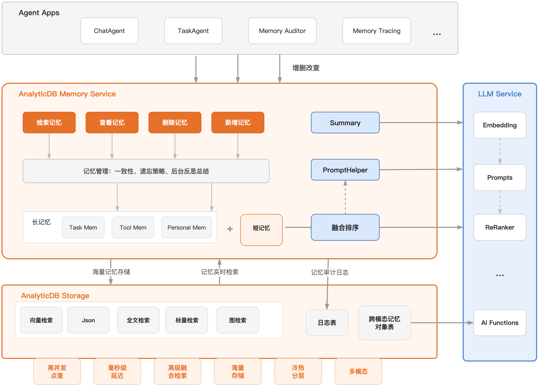Open the PromptHelper component
The image size is (544, 392).
coord(345,170)
